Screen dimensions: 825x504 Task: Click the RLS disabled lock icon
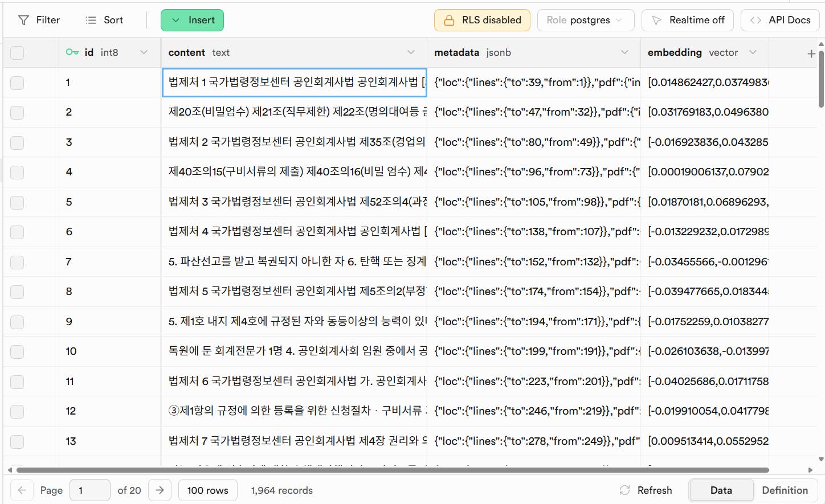[x=449, y=21]
